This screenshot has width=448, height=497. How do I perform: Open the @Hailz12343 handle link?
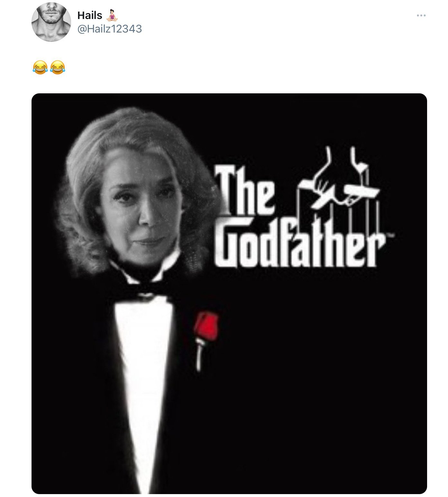[110, 29]
